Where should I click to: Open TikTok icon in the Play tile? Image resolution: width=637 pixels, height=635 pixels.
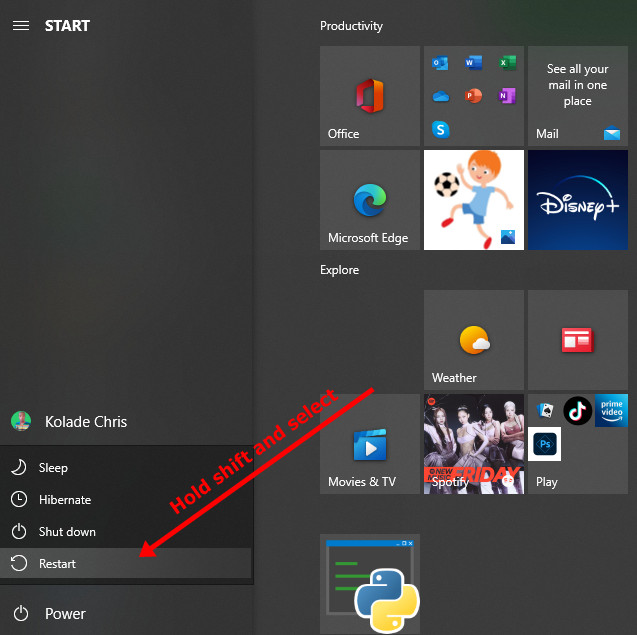(578, 410)
